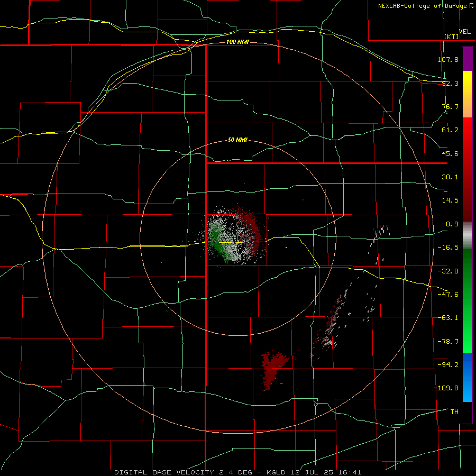
Task: Select the -63.1 legend value
Action: pyautogui.click(x=448, y=318)
